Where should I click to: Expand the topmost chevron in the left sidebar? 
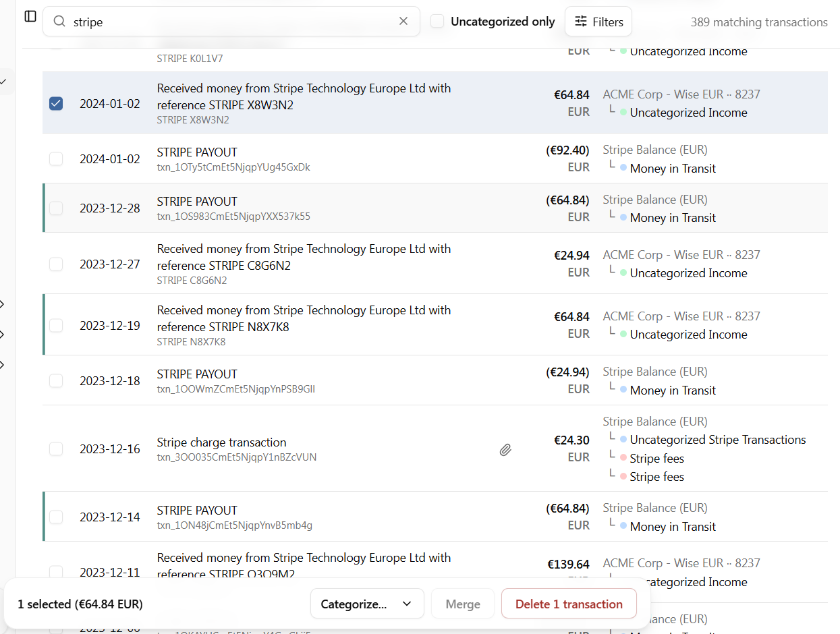point(2,304)
